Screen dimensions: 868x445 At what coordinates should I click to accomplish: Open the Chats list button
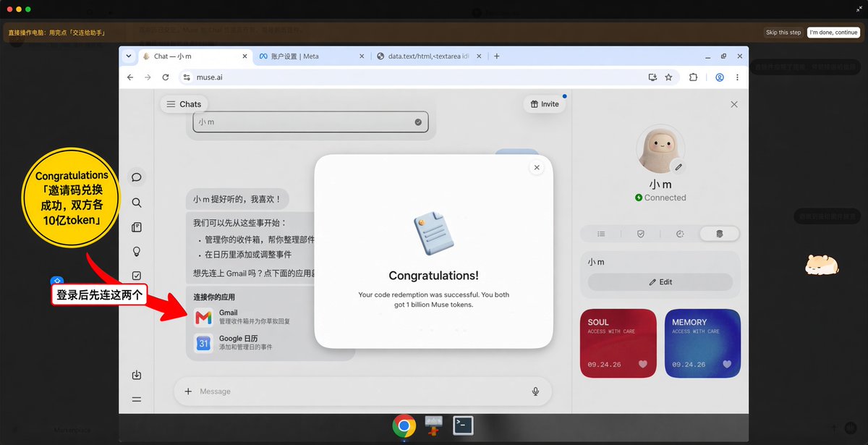point(184,104)
